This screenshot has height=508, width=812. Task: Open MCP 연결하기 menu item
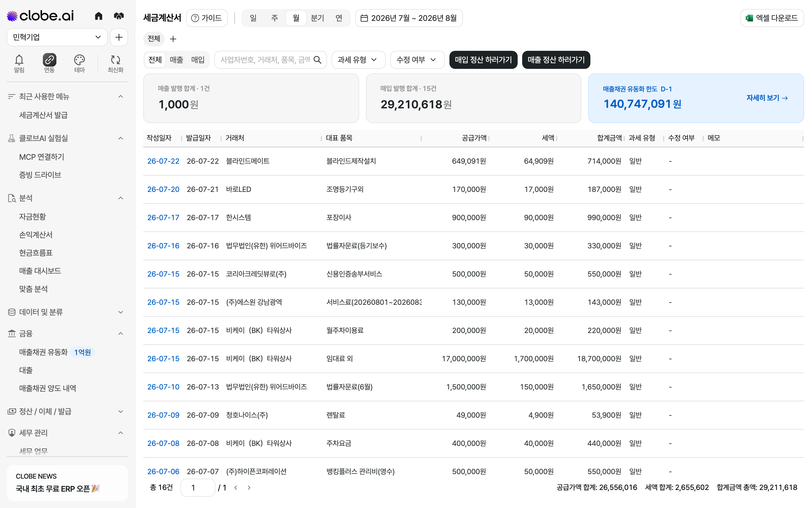pyautogui.click(x=42, y=157)
